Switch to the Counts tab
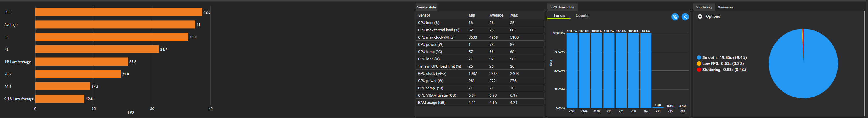 pos(582,16)
